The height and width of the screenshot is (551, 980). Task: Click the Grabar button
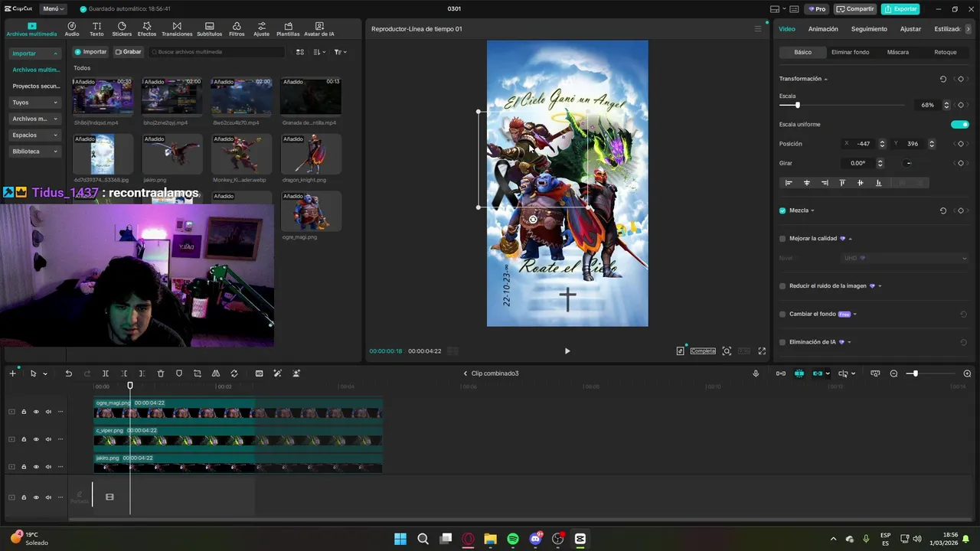pyautogui.click(x=129, y=52)
